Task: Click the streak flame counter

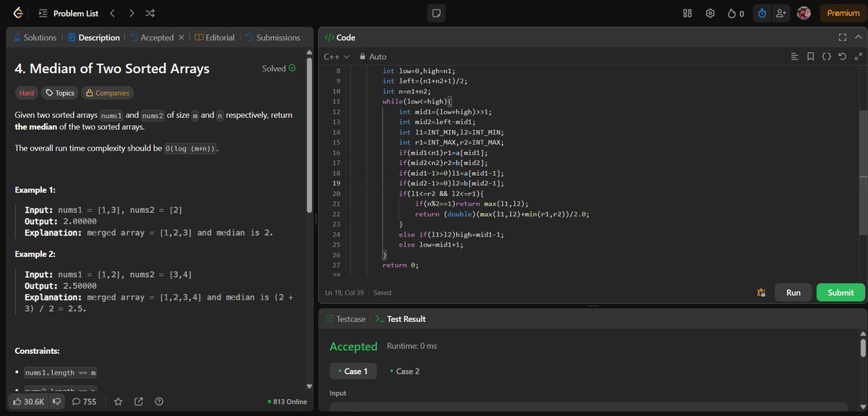Action: [x=736, y=13]
